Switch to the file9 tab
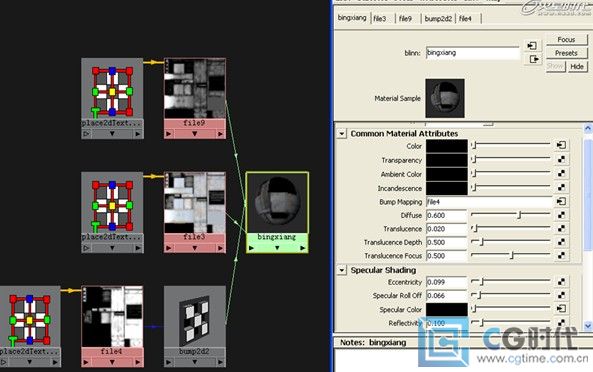 [405, 18]
